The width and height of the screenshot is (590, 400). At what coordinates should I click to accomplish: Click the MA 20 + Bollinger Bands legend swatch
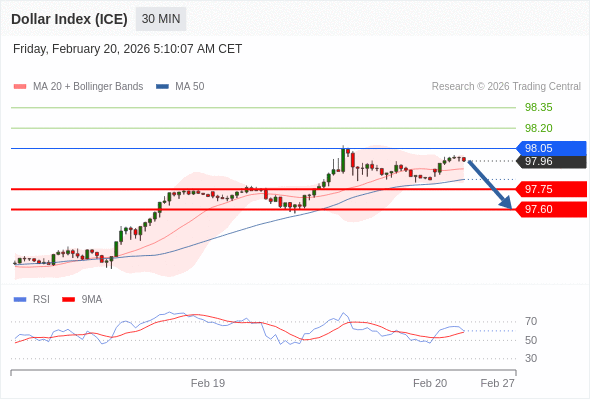(20, 87)
